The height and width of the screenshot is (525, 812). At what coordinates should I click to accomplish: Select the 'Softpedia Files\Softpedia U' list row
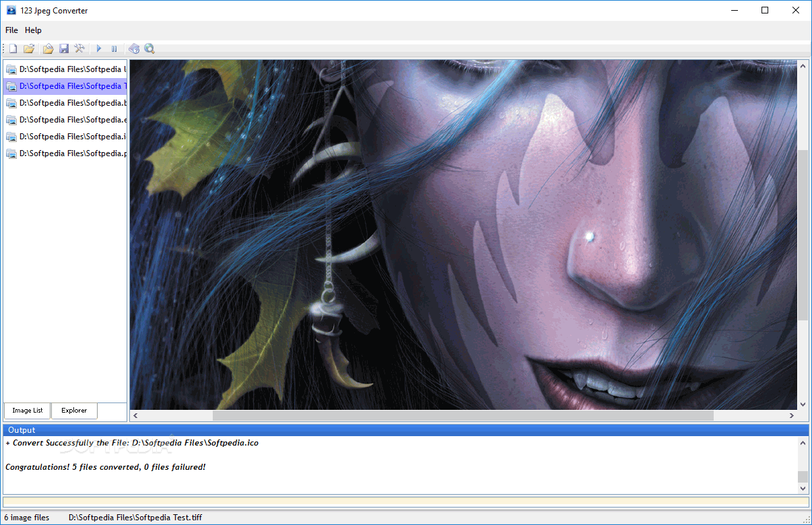[x=65, y=69]
